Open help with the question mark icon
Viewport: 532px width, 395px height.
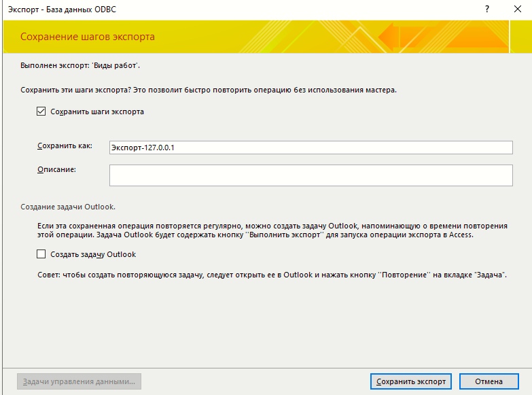(487, 9)
